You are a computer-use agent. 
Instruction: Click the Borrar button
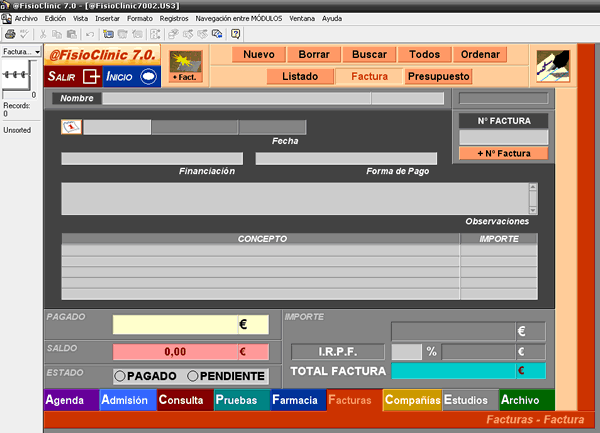point(314,54)
